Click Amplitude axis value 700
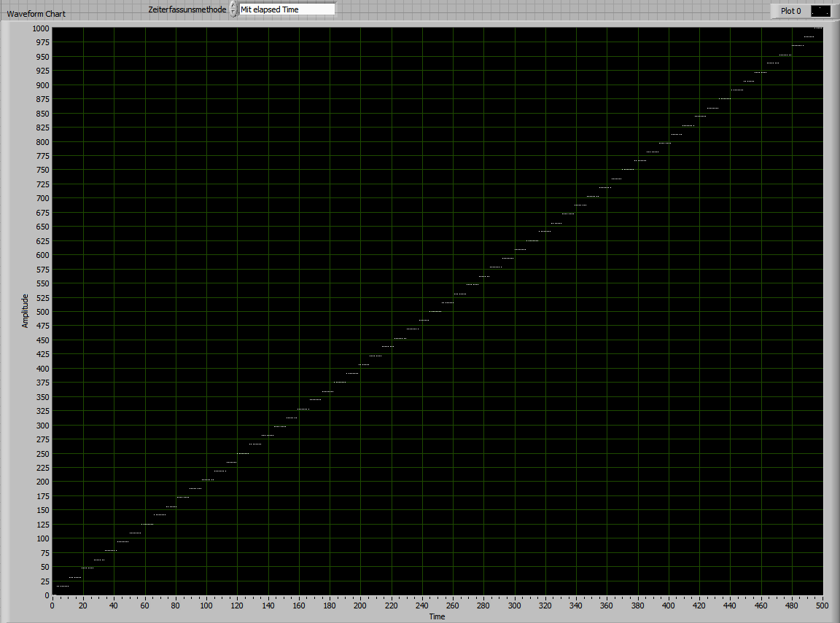The image size is (840, 623). [43, 198]
